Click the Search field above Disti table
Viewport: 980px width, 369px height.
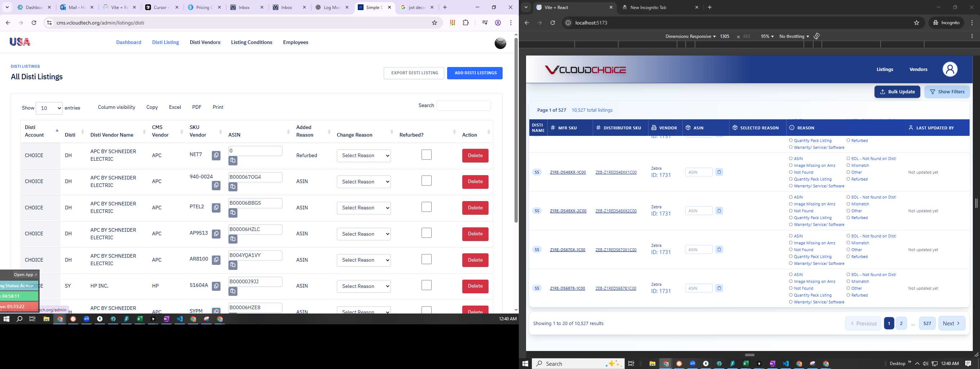pos(463,106)
